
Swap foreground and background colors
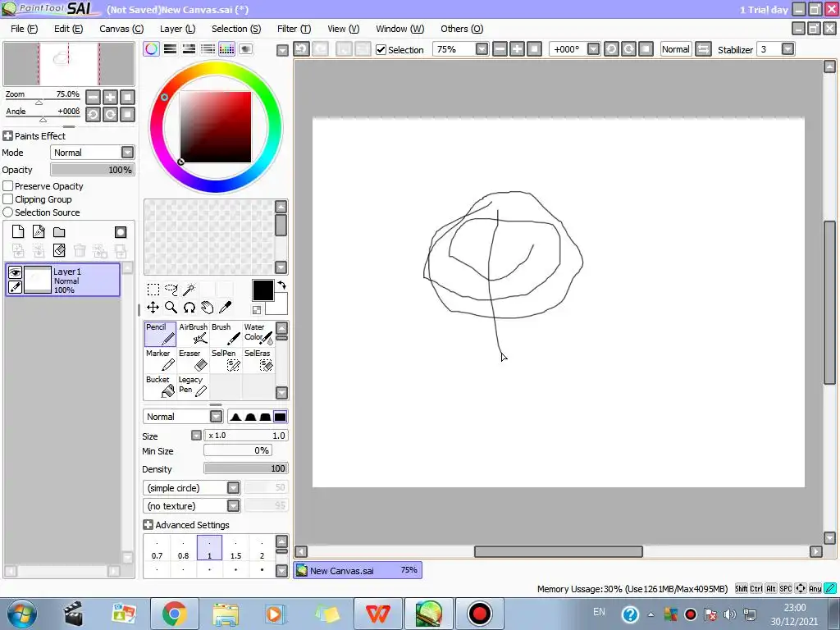point(282,285)
